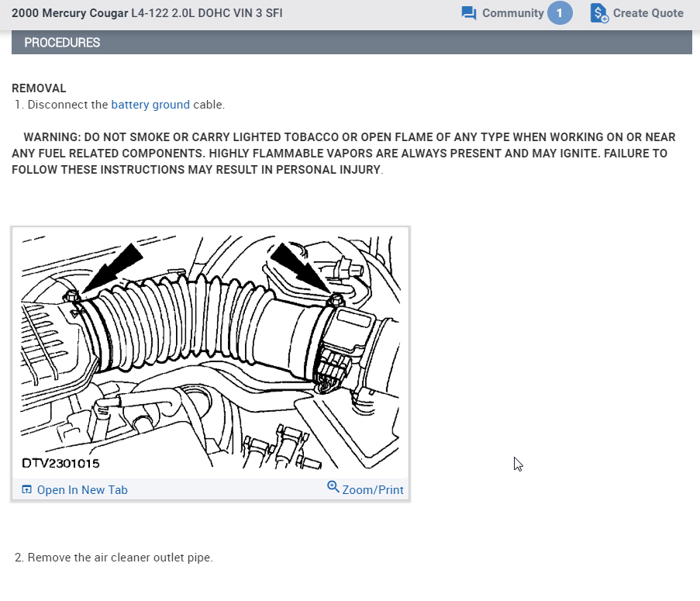The width and height of the screenshot is (700, 601).
Task: Open the battery ground hyperlink
Action: pos(150,104)
